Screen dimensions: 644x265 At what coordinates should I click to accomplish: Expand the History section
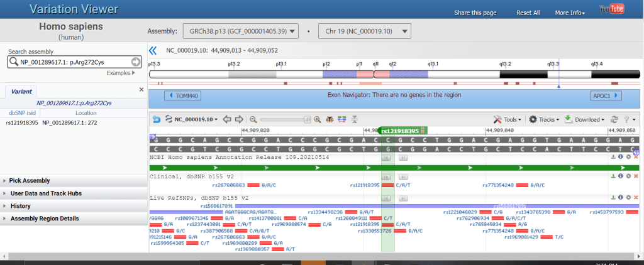pos(74,206)
